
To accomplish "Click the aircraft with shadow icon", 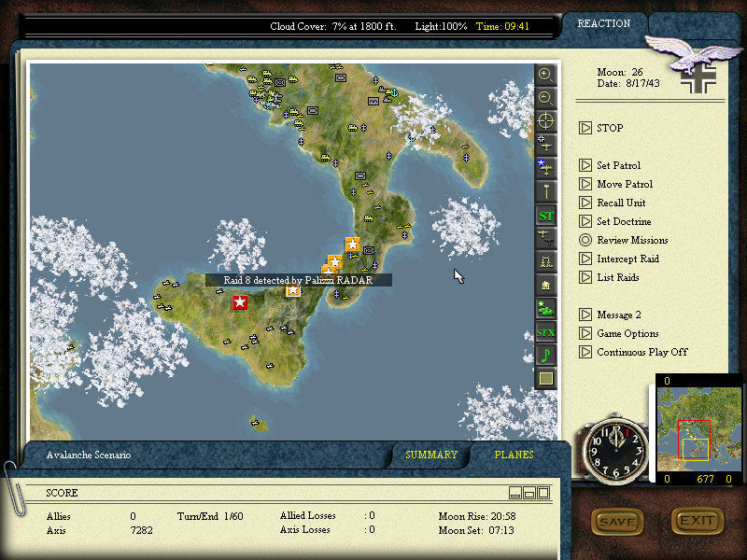I will coord(545,238).
